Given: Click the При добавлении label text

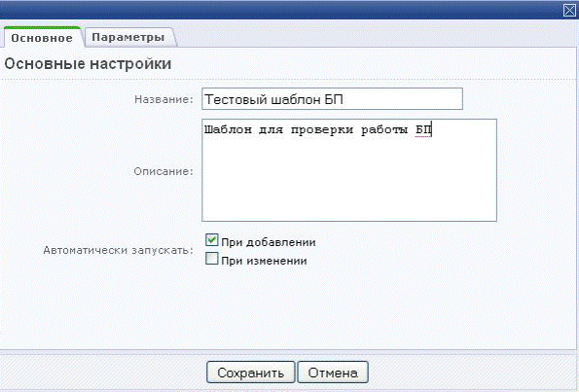Looking at the screenshot, I should 269,242.
